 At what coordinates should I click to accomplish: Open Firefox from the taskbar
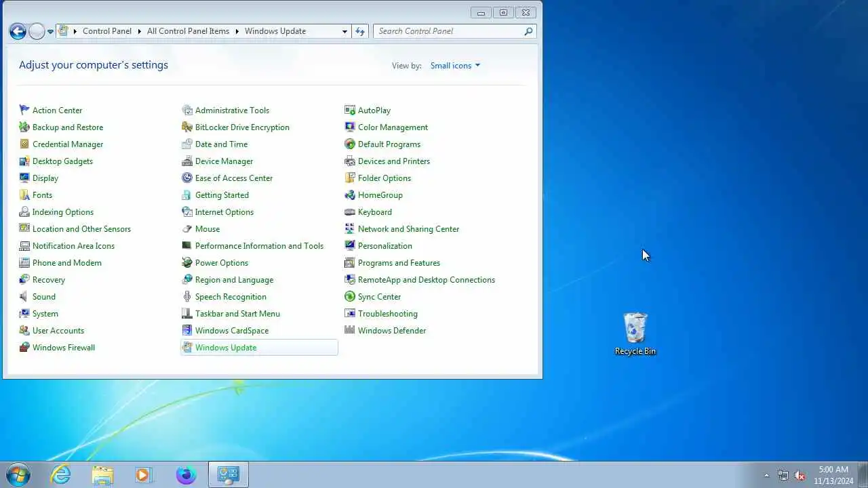186,474
